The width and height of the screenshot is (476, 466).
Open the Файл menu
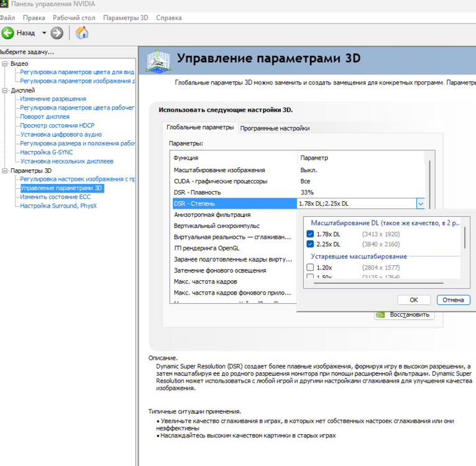(7, 18)
